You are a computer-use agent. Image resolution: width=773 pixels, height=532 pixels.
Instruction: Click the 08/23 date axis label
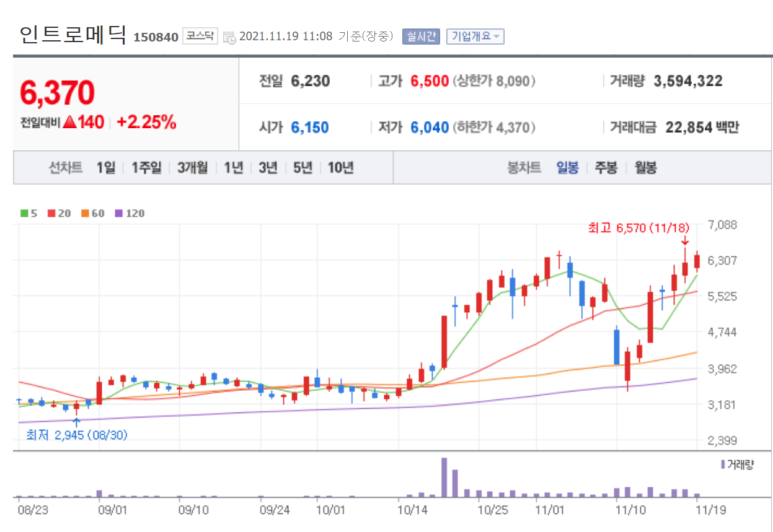click(33, 510)
